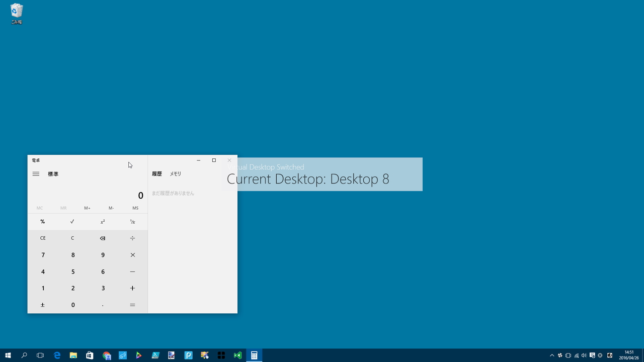Select the divide operator key
This screenshot has width=644, height=362.
point(132,238)
